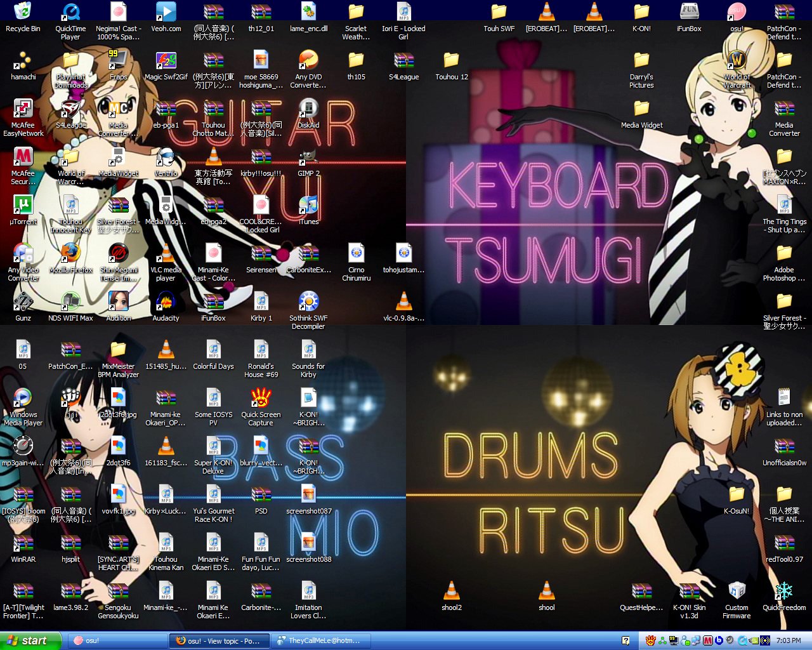
Task: Select Kirby 1 MP3 file
Action: (x=261, y=307)
